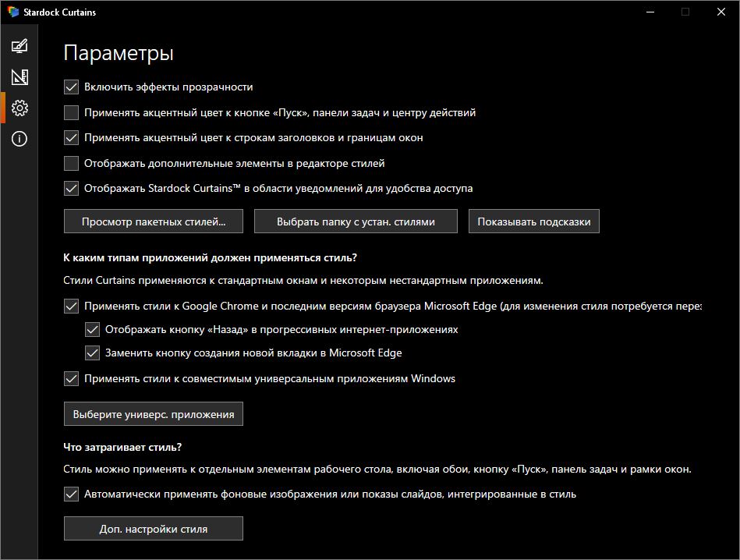Uncheck «Заменить кнопку создания новой вкладки»

pyautogui.click(x=93, y=353)
